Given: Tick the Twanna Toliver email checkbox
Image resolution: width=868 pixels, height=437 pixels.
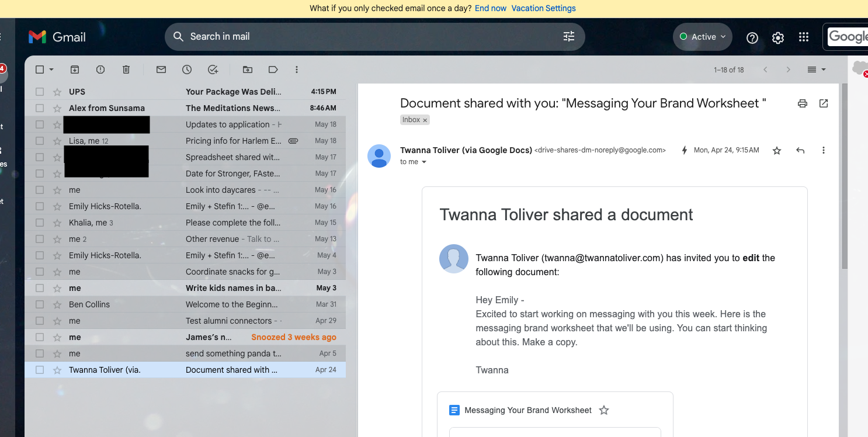Looking at the screenshot, I should coord(40,370).
